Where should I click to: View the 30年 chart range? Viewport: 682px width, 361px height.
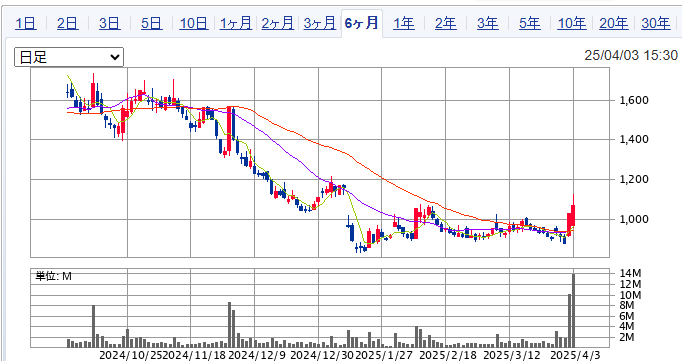(x=655, y=23)
